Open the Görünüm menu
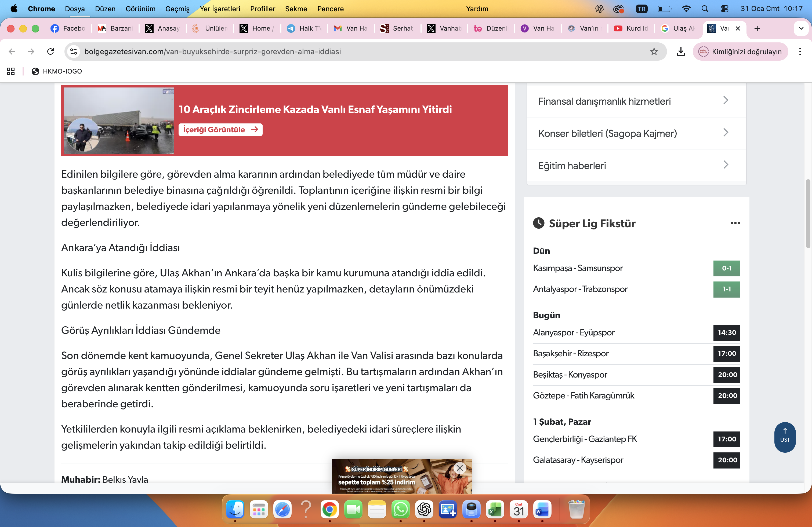Viewport: 812px width, 527px height. (140, 9)
